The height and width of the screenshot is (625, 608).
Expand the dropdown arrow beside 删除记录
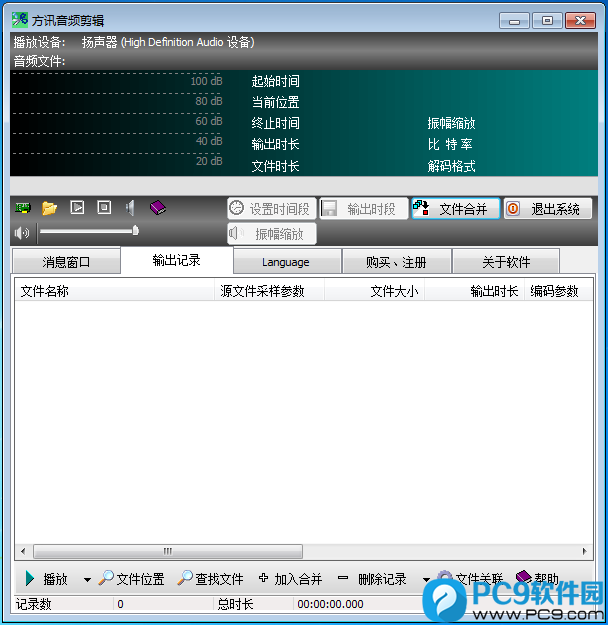click(x=426, y=580)
